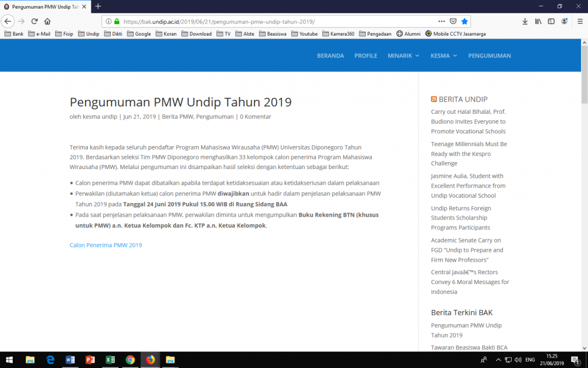Show hidden system tray icons
Viewport: 588px width, 368px height.
tap(497, 360)
